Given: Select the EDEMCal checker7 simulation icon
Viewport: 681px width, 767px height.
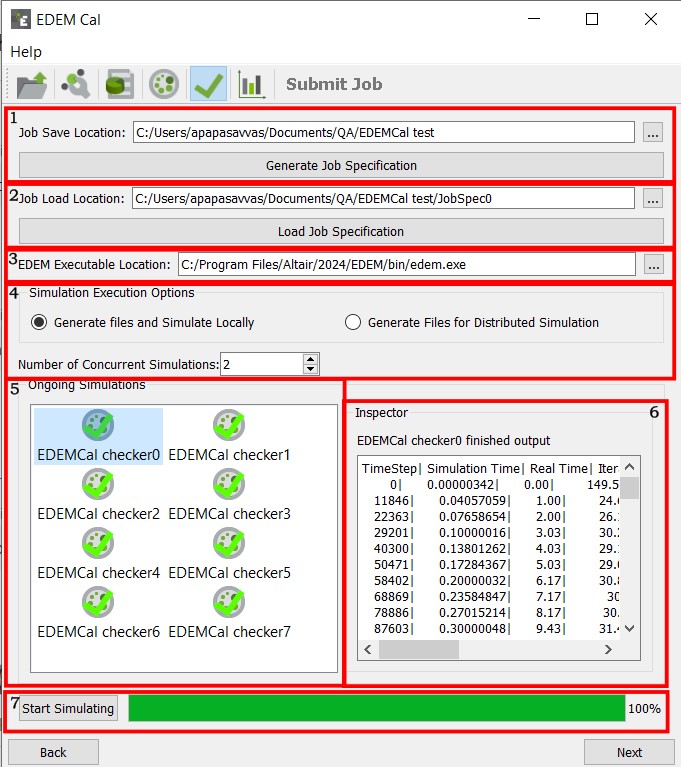Looking at the screenshot, I should [229, 602].
